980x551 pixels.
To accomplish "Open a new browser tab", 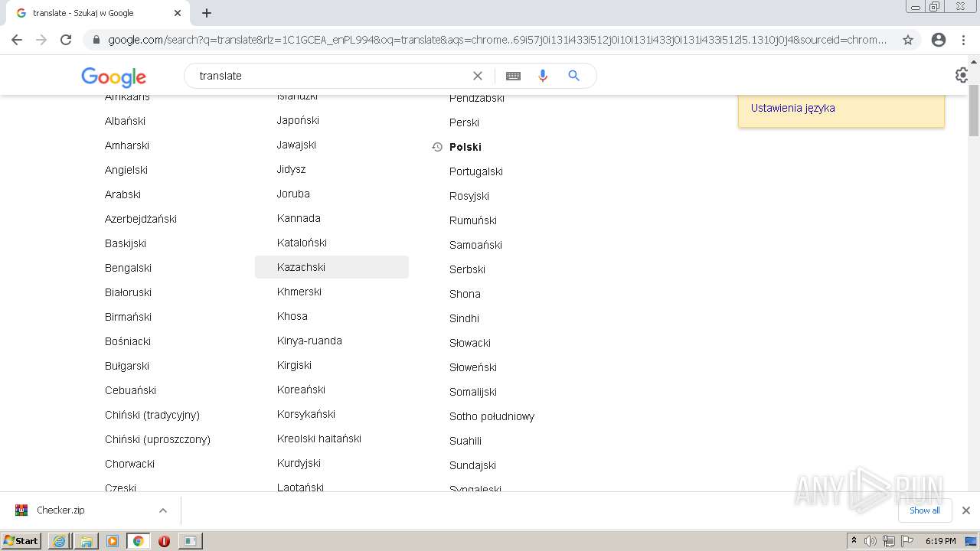I will pyautogui.click(x=207, y=13).
